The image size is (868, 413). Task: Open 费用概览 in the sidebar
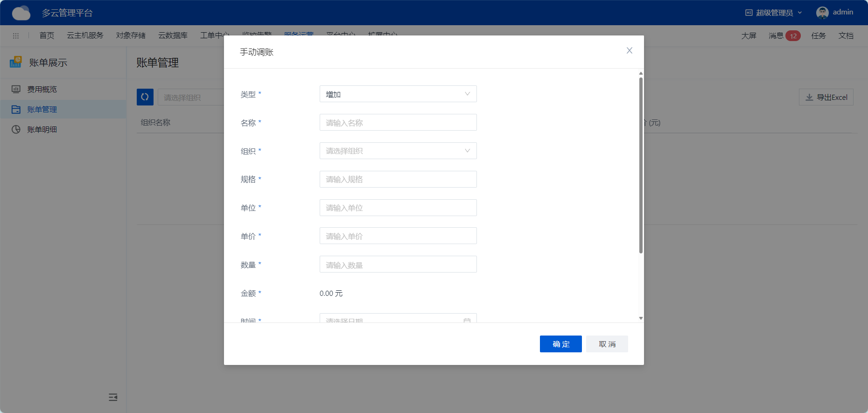[42, 89]
